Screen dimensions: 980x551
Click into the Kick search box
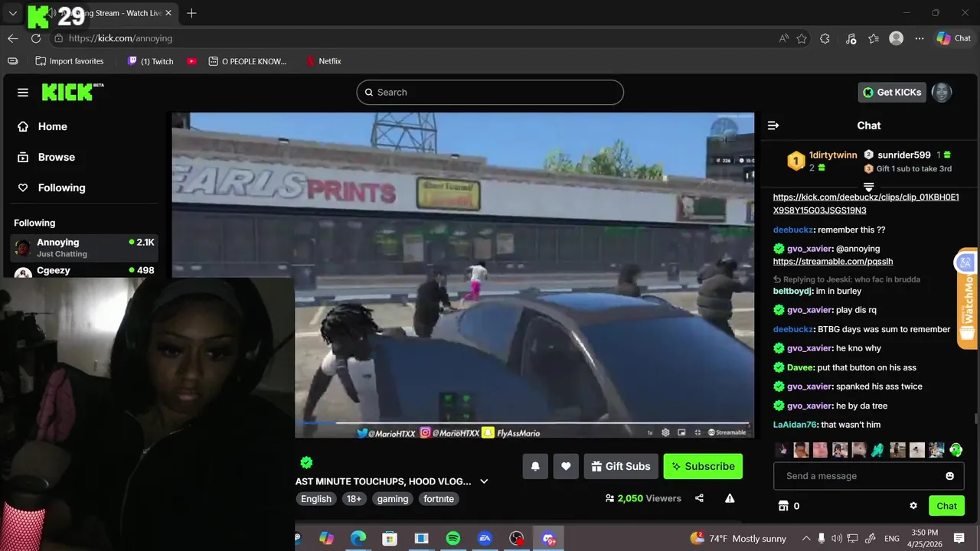[490, 92]
